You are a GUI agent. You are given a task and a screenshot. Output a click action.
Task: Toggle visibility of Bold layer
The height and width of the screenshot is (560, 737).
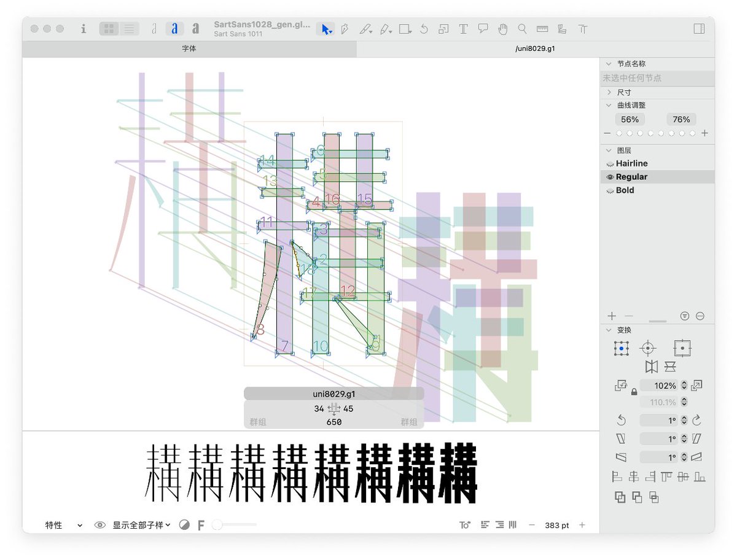coord(610,190)
